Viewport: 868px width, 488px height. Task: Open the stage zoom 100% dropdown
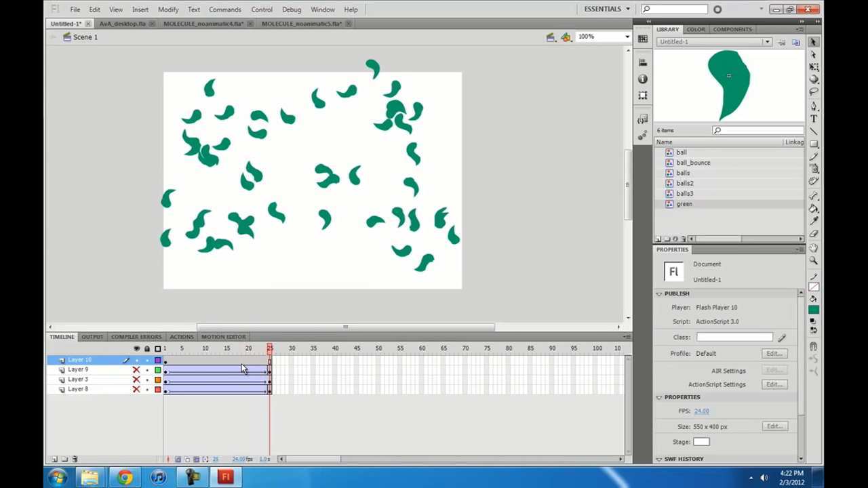click(627, 37)
